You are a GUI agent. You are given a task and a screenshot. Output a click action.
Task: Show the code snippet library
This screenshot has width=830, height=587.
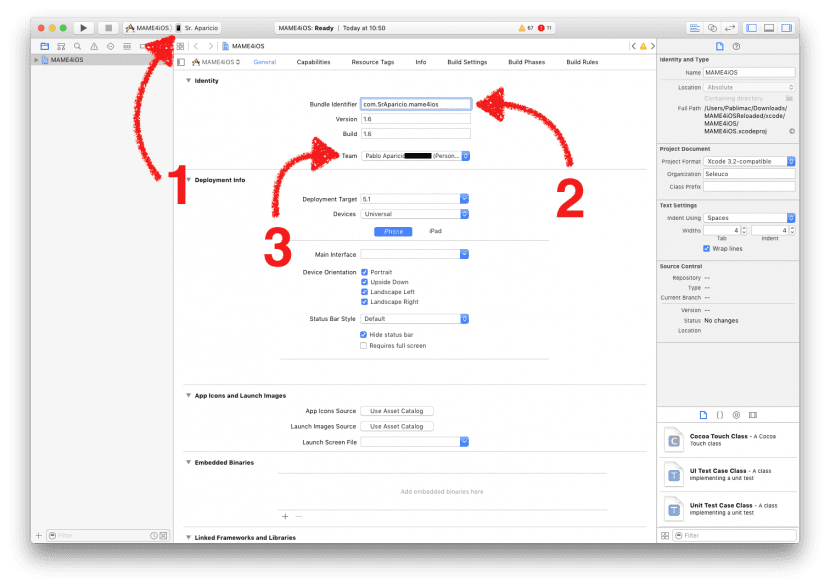click(720, 415)
